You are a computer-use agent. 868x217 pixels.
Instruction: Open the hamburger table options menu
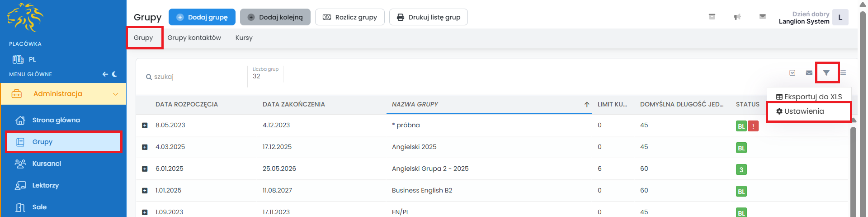pyautogui.click(x=843, y=73)
